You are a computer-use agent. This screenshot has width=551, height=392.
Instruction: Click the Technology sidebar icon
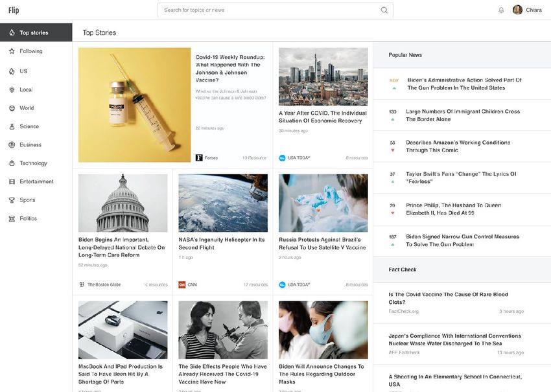point(12,163)
